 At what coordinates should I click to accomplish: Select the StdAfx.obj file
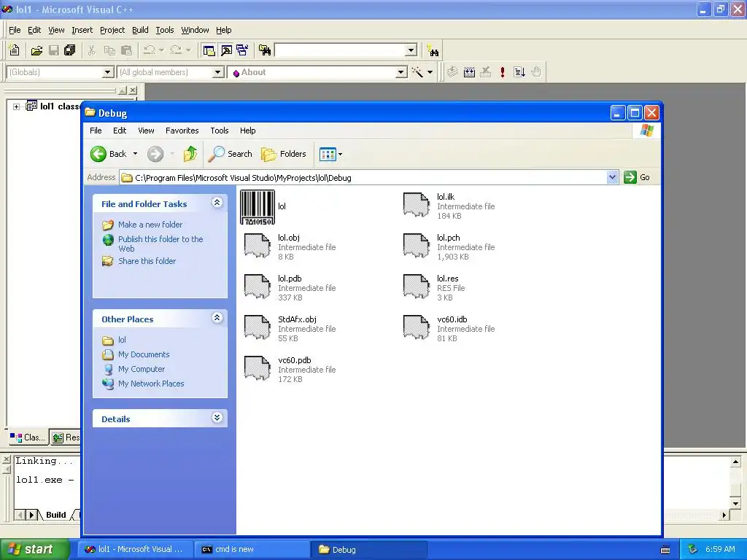point(289,329)
